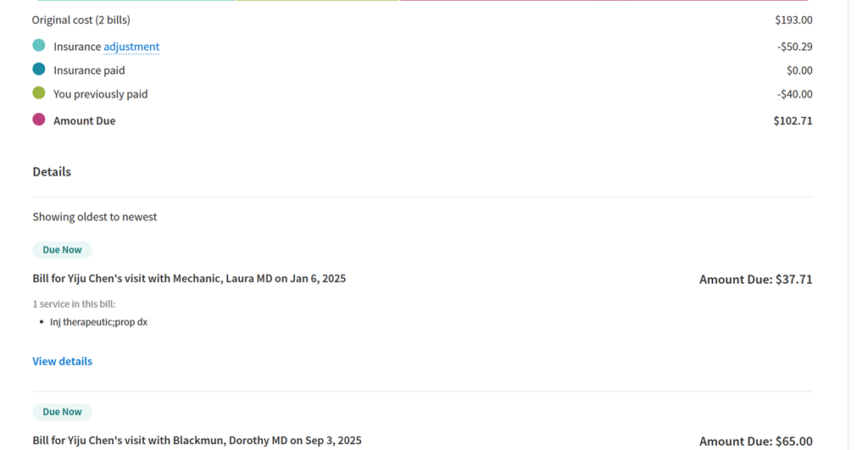This screenshot has height=450, width=868.
Task: Click the -$50.29 insurance adjustment amount
Action: (794, 47)
